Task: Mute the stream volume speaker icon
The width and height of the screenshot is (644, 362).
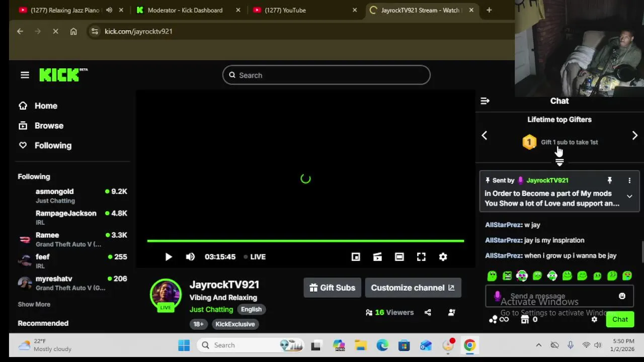Action: (x=190, y=257)
